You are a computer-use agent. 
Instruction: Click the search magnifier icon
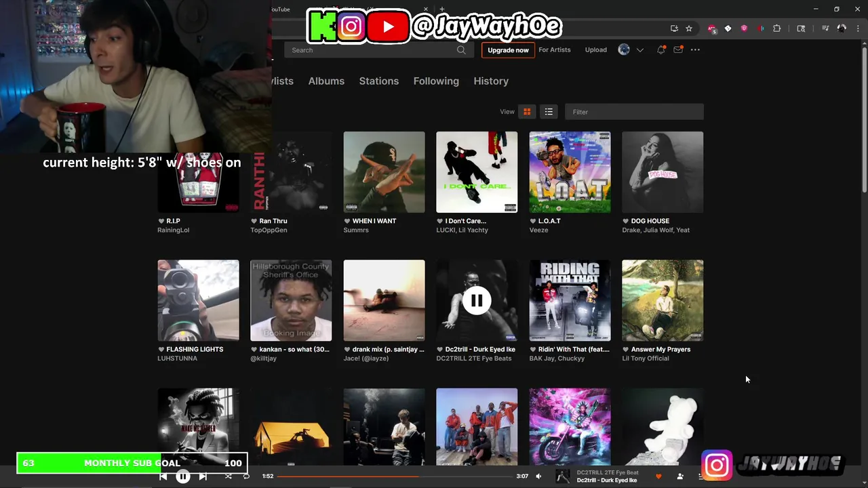coord(461,50)
